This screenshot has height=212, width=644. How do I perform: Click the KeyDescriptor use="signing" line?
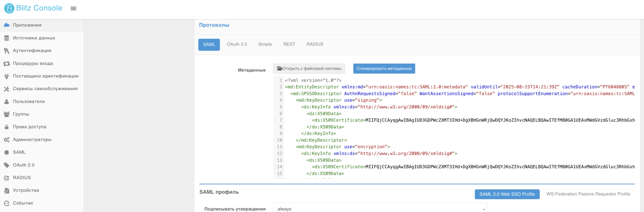[339, 100]
